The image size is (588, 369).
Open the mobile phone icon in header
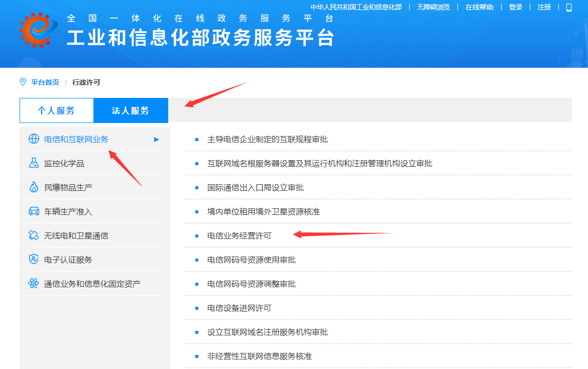tap(569, 7)
